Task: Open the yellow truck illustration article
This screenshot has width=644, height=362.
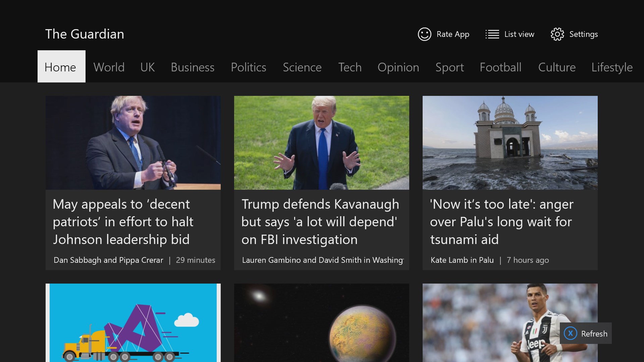Action: point(133,323)
